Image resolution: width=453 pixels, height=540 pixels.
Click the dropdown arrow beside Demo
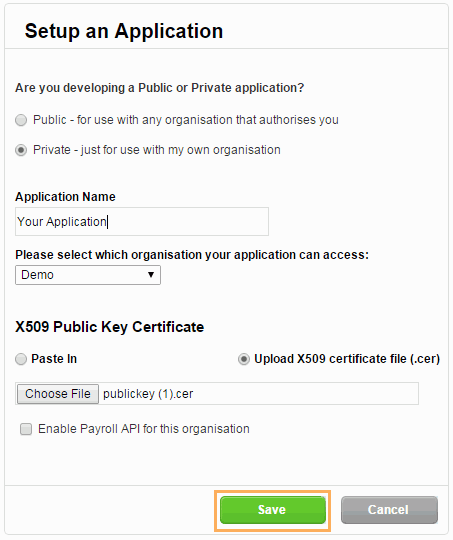tap(151, 275)
